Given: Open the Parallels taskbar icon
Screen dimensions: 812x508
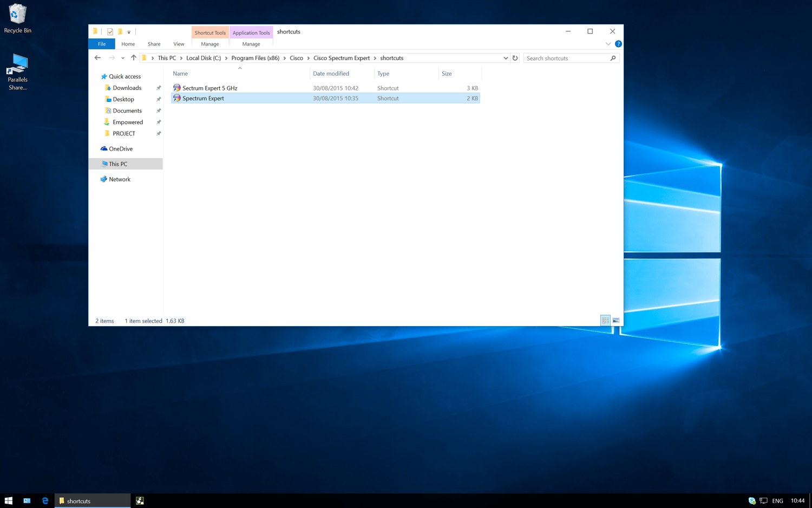Looking at the screenshot, I should pyautogui.click(x=27, y=501).
